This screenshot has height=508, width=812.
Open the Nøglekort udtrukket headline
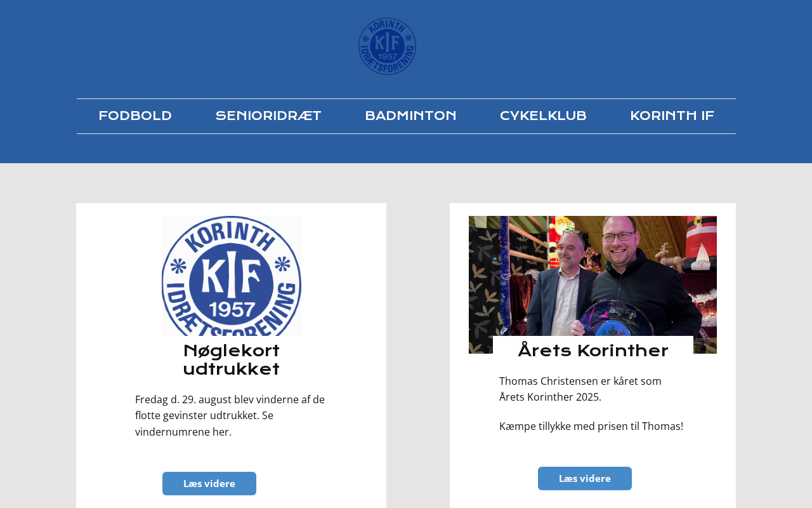point(232,360)
